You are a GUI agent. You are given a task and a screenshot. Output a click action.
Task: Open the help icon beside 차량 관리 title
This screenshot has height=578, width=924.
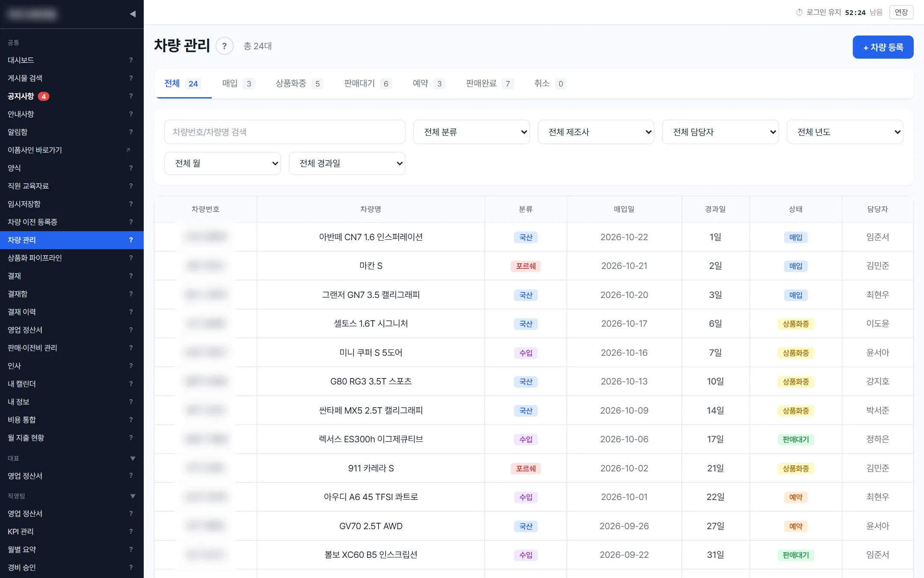[224, 46]
